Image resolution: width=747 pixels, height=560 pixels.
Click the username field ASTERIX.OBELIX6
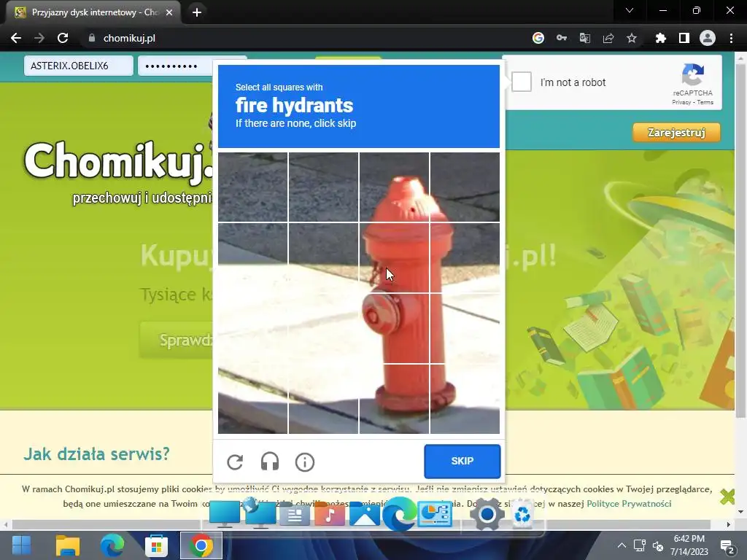[x=79, y=66]
